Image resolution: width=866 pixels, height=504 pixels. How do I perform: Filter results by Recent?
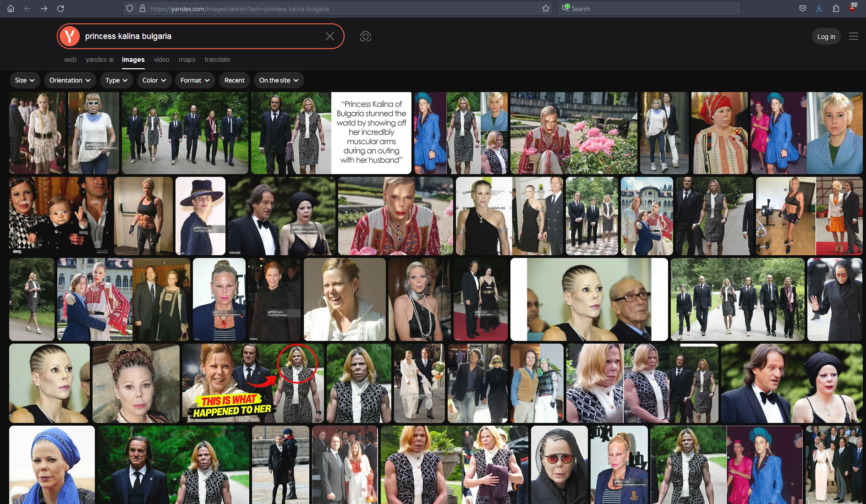tap(235, 80)
